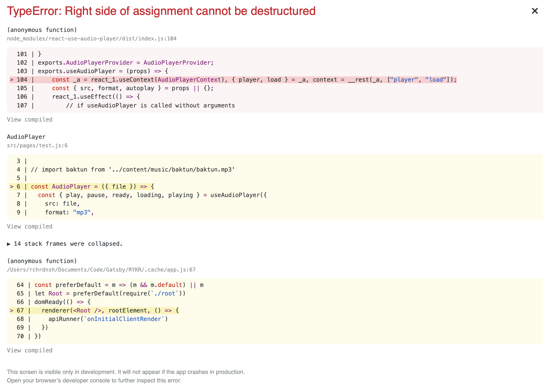Open the .cache/app.js:67 file path
The image size is (551, 392).
point(101,270)
